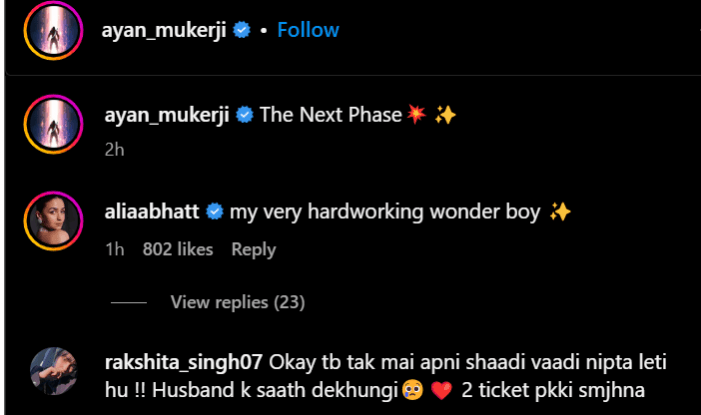The image size is (701, 415).
Task: Click verified badge beside header ayan_mukerji
Action: [x=241, y=31]
